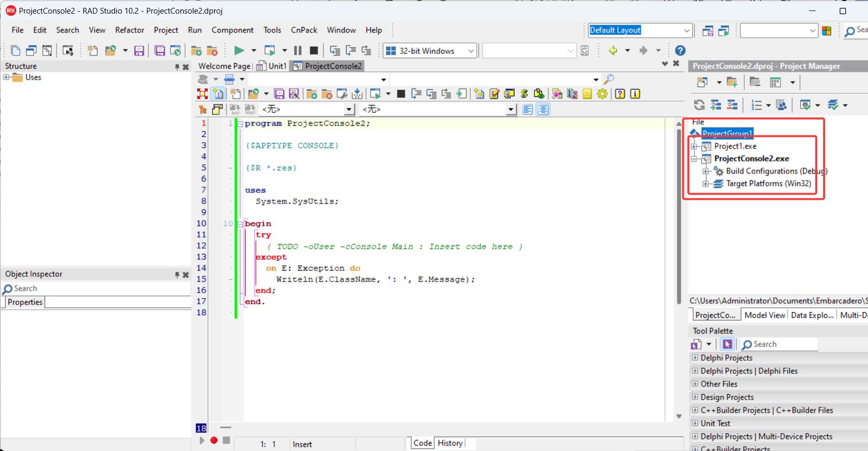The image size is (868, 451).
Task: Click the Run Without Debugging icon
Action: 270,50
